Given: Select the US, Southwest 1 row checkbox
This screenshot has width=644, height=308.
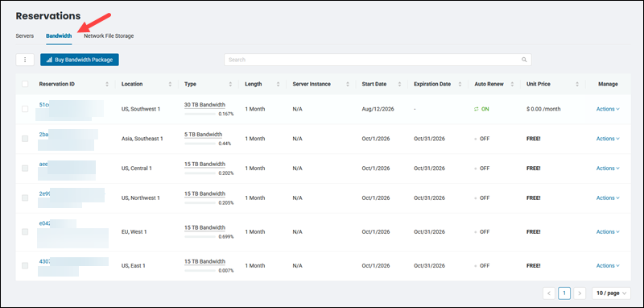Looking at the screenshot, I should [25, 109].
